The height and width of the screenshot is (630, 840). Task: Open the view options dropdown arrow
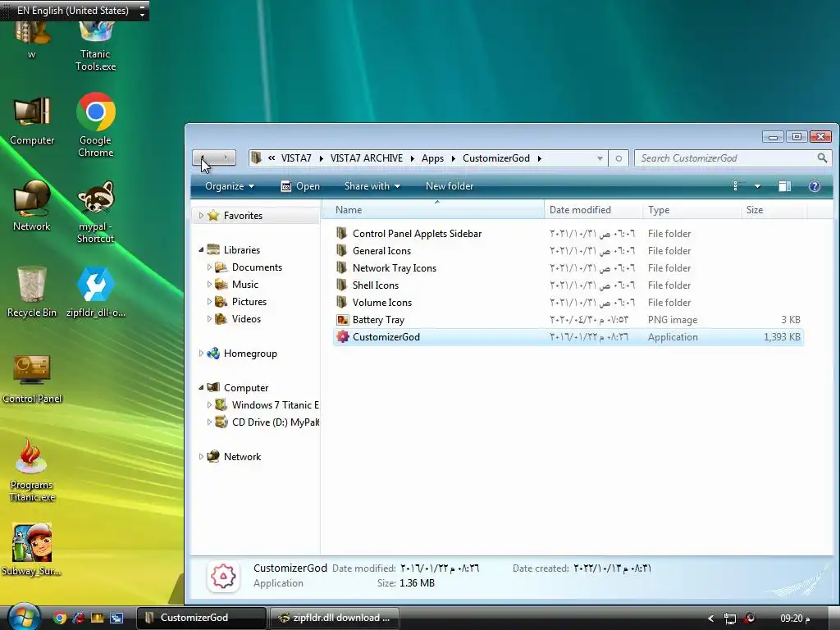coord(757,186)
